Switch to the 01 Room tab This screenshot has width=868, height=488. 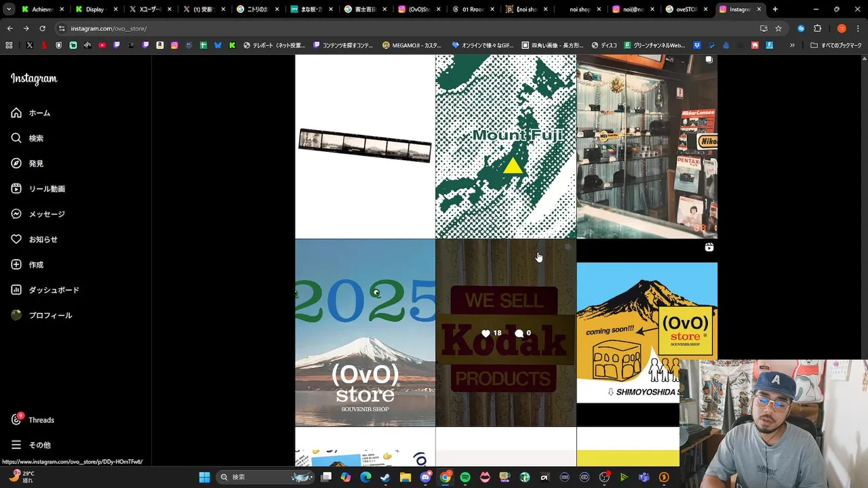[473, 9]
